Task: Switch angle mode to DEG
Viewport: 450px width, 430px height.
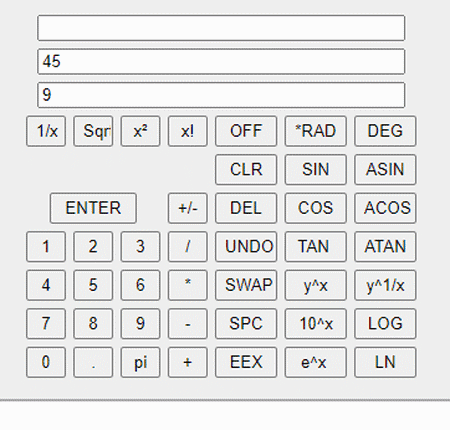Action: click(385, 131)
